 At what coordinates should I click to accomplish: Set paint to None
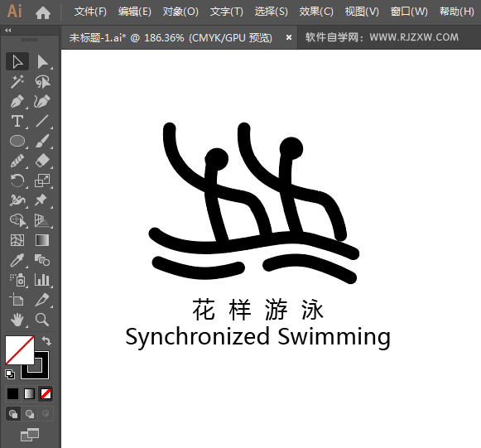pyautogui.click(x=46, y=394)
